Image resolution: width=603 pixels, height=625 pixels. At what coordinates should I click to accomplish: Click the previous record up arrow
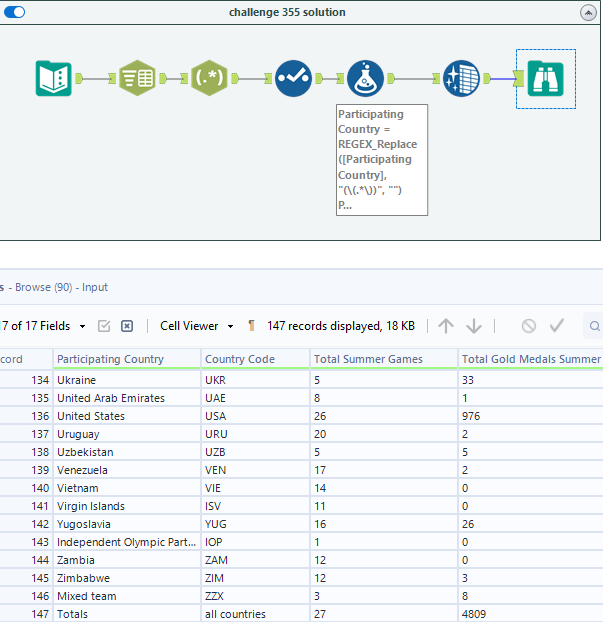click(x=446, y=326)
